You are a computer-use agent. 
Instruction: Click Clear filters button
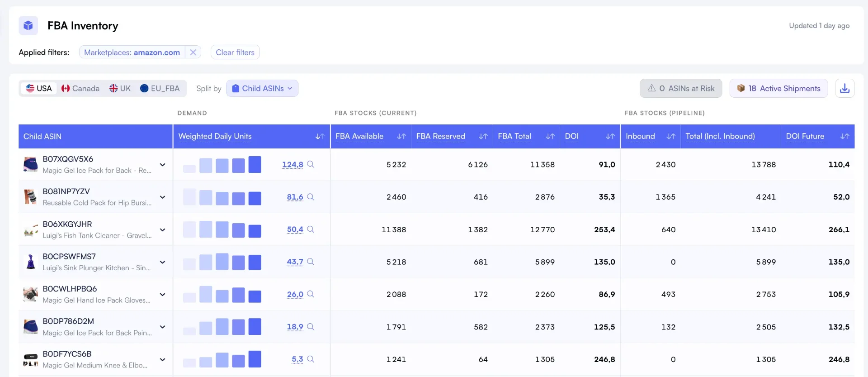[x=235, y=52]
